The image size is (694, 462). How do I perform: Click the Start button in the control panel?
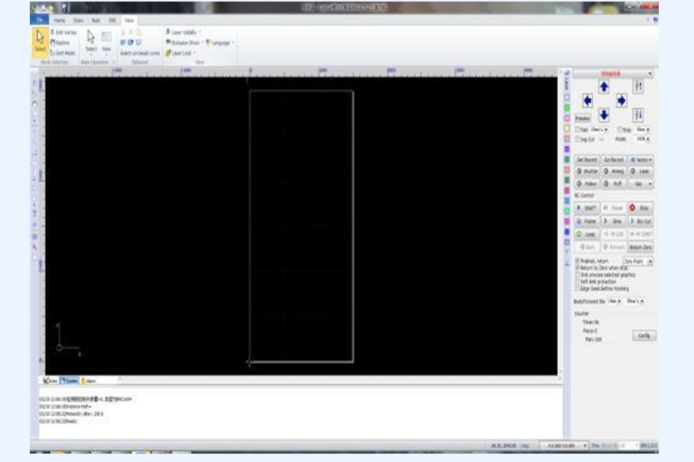tap(585, 208)
